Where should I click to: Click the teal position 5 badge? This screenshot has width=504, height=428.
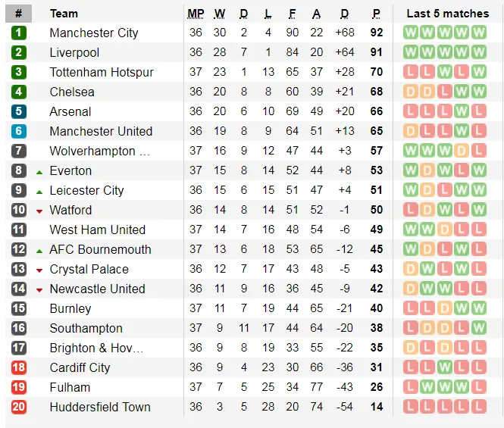pos(19,111)
